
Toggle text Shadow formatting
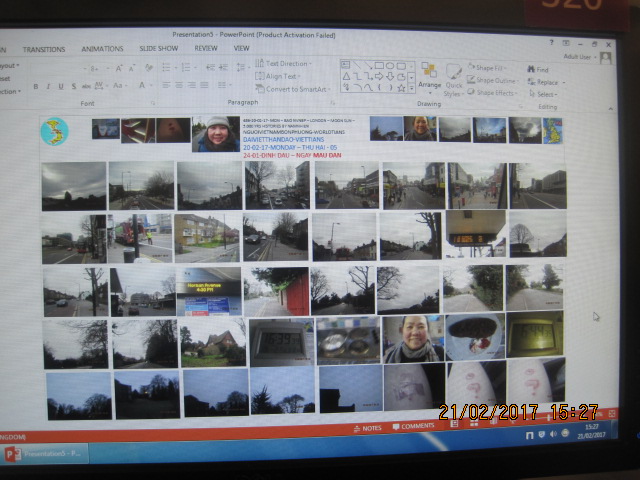73,86
